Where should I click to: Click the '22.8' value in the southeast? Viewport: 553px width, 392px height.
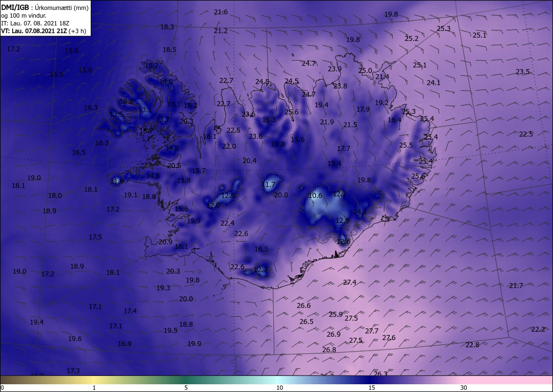coord(472,345)
